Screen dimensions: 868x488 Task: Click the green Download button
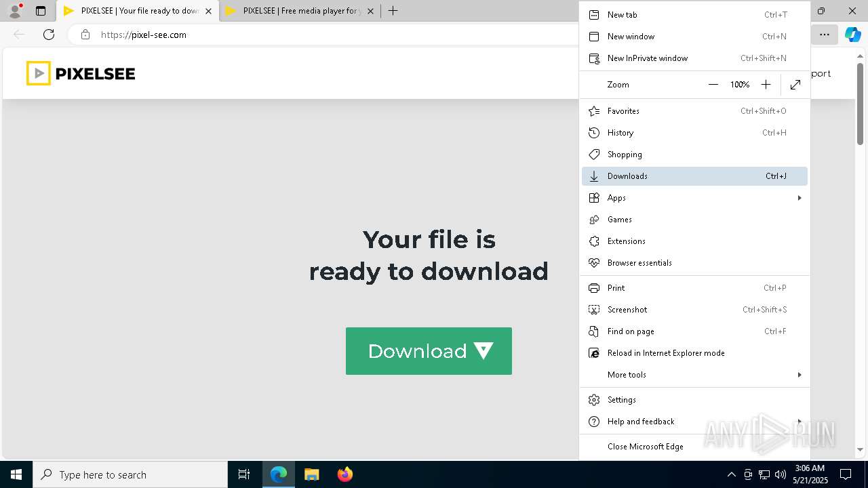point(429,351)
